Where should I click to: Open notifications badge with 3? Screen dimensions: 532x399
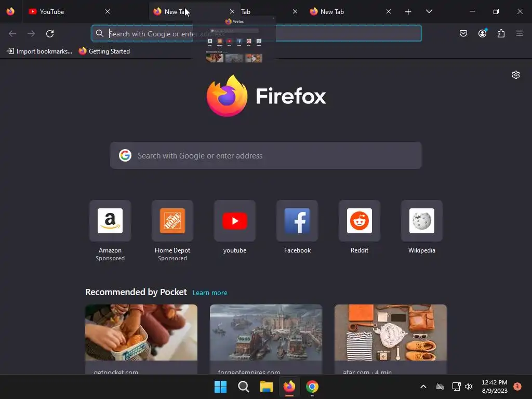click(517, 386)
